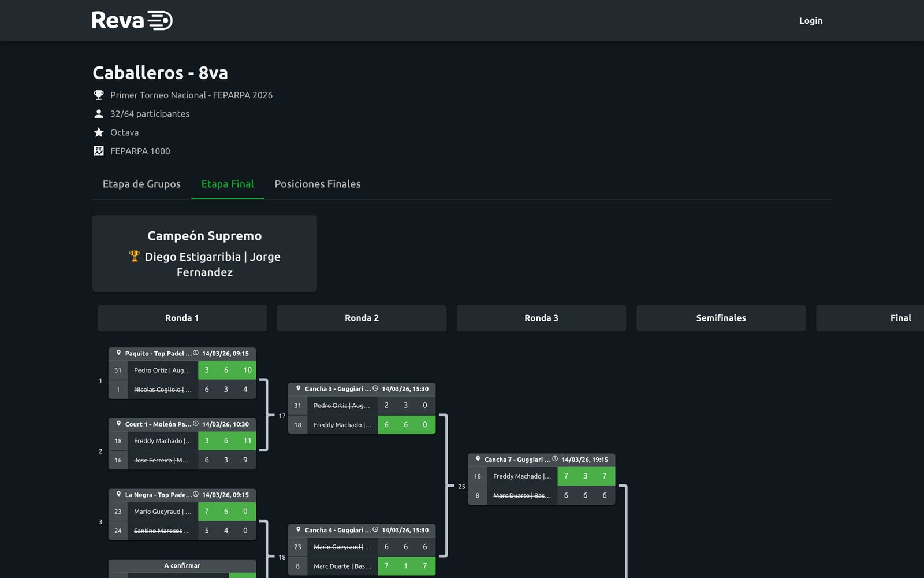Click clock icon next to 14/03/26, 09:15 Paquito match
The height and width of the screenshot is (578, 924).
point(196,353)
